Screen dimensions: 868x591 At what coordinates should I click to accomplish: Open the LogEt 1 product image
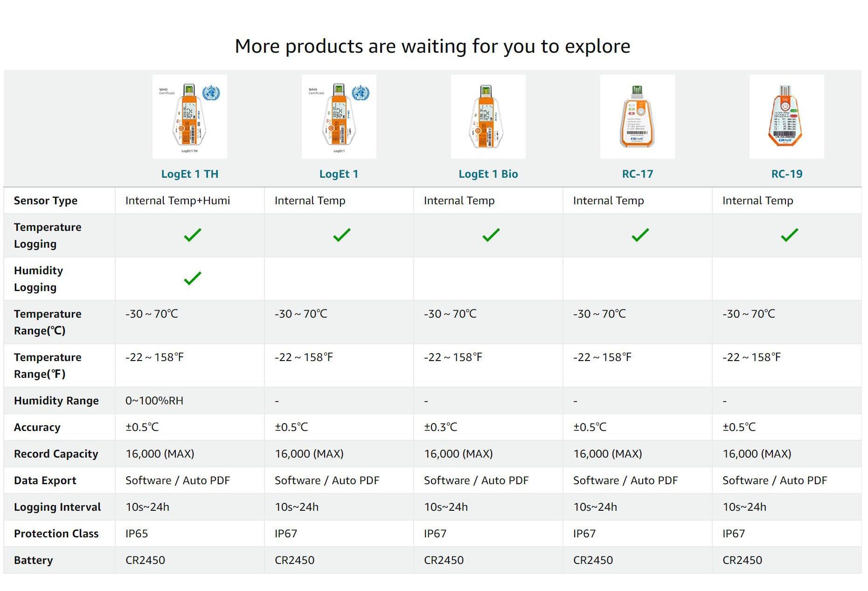tap(339, 117)
